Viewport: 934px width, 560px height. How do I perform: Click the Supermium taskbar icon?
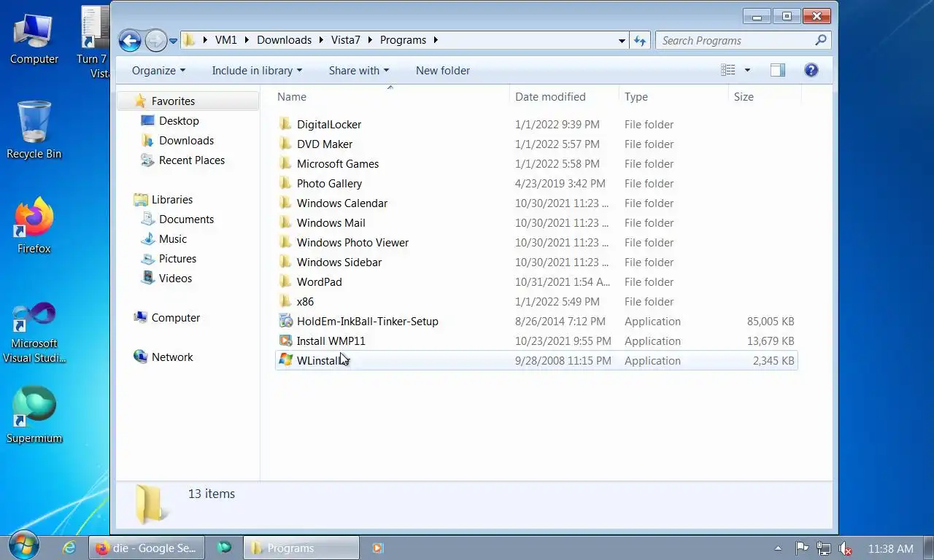224,548
